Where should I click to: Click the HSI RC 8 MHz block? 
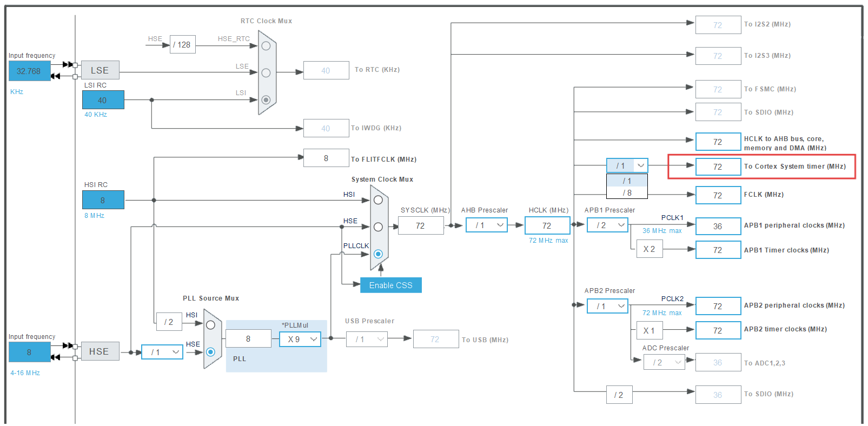tap(103, 200)
